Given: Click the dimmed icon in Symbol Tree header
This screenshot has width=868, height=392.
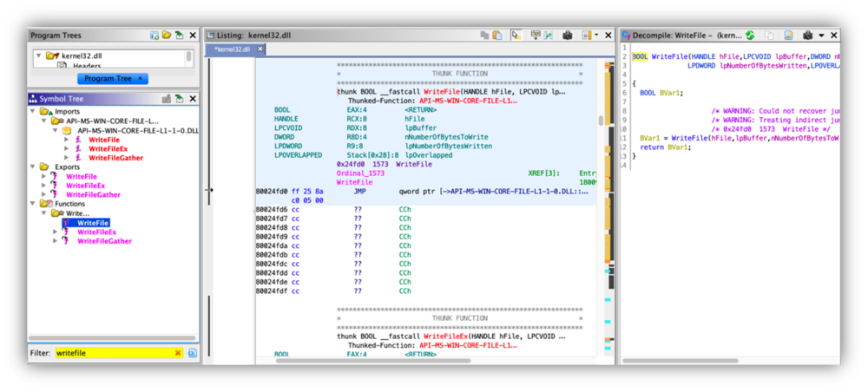Looking at the screenshot, I should click(166, 98).
